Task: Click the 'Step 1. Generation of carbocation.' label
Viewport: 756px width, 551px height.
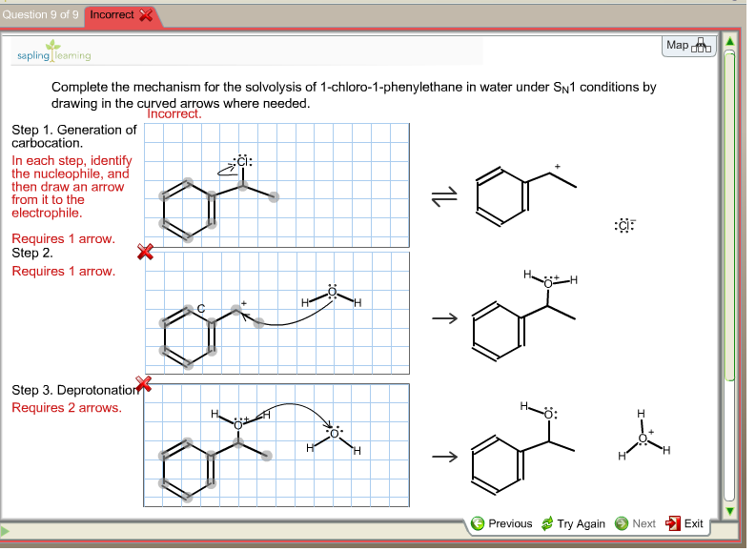Action: click(x=74, y=136)
